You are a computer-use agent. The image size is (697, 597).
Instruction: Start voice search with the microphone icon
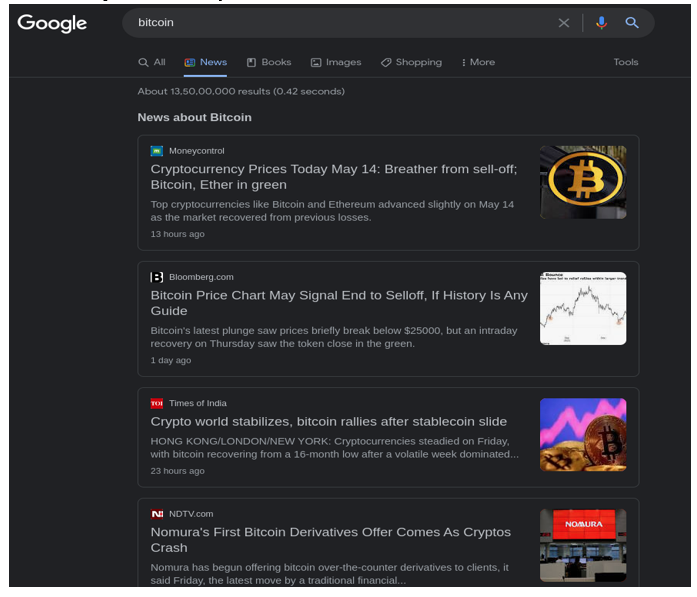coord(601,23)
